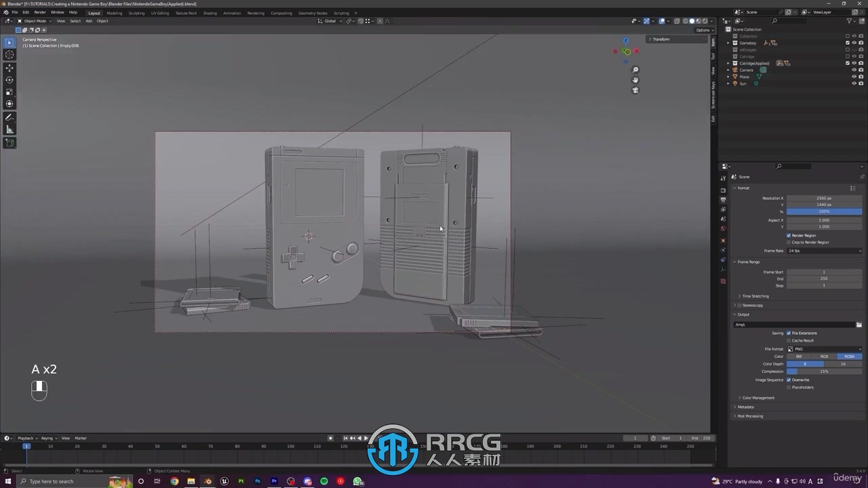Hide the Plane object in viewport
Viewport: 868px width, 488px height.
coord(854,77)
